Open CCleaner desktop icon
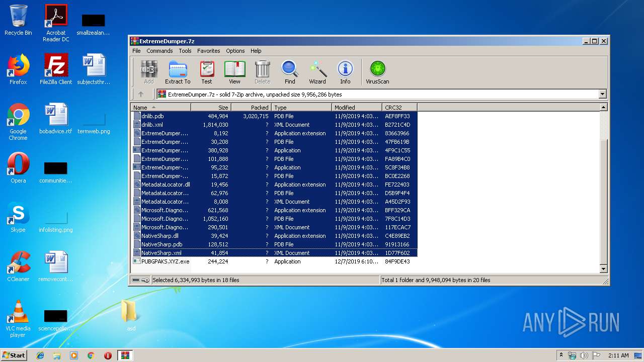The height and width of the screenshot is (362, 644). [x=18, y=266]
